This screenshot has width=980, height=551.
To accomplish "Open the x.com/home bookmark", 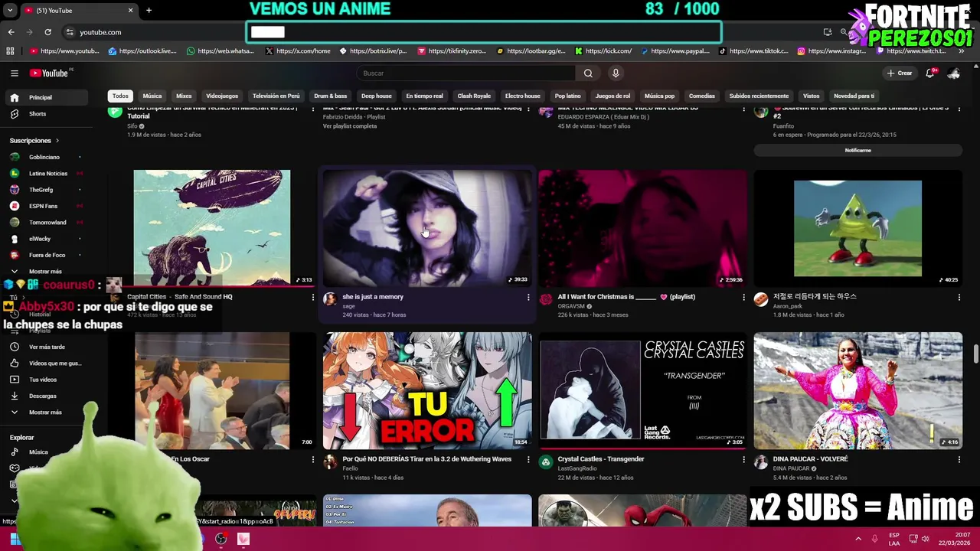I will click(298, 51).
